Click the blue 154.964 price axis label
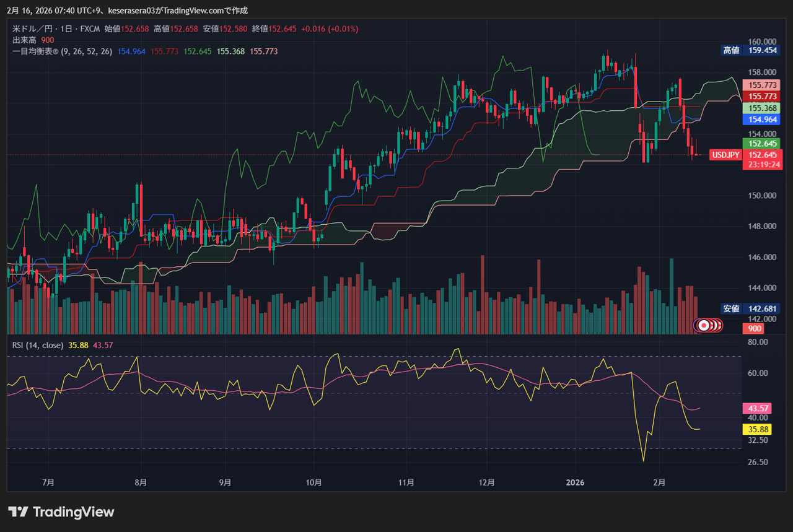Viewport: 793px width, 532px height. pyautogui.click(x=763, y=120)
